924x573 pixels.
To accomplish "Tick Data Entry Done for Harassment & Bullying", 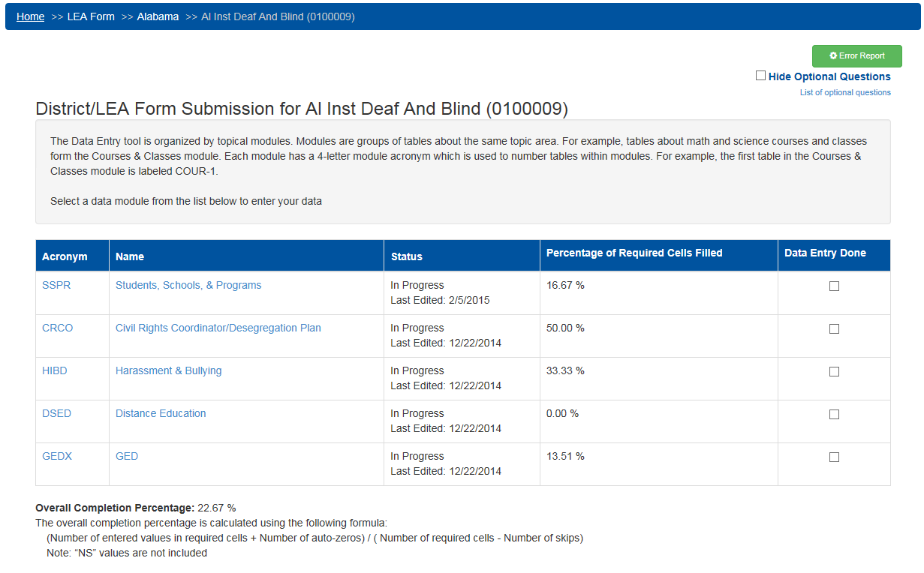I will pyautogui.click(x=834, y=372).
